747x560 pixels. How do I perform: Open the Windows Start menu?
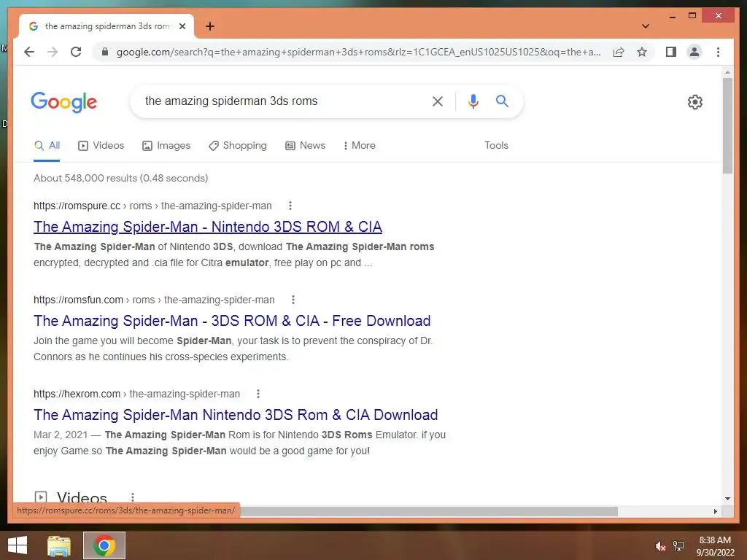(18, 545)
